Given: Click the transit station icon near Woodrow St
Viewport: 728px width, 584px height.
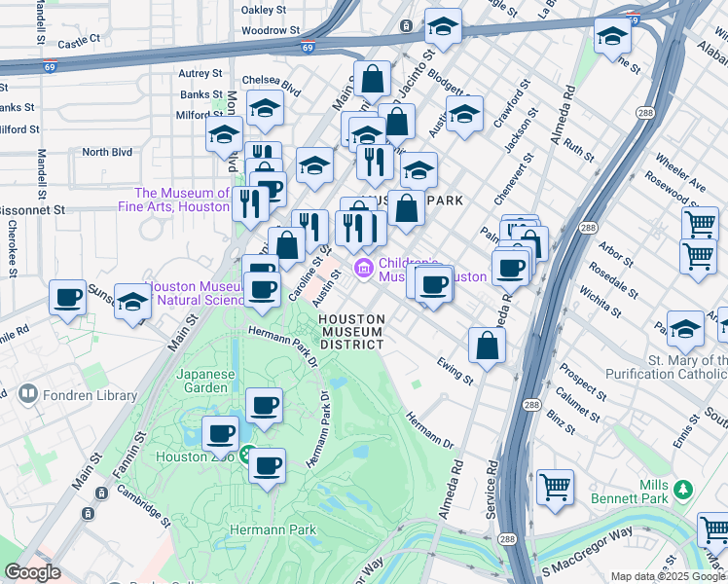Looking at the screenshot, I should 406,26.
